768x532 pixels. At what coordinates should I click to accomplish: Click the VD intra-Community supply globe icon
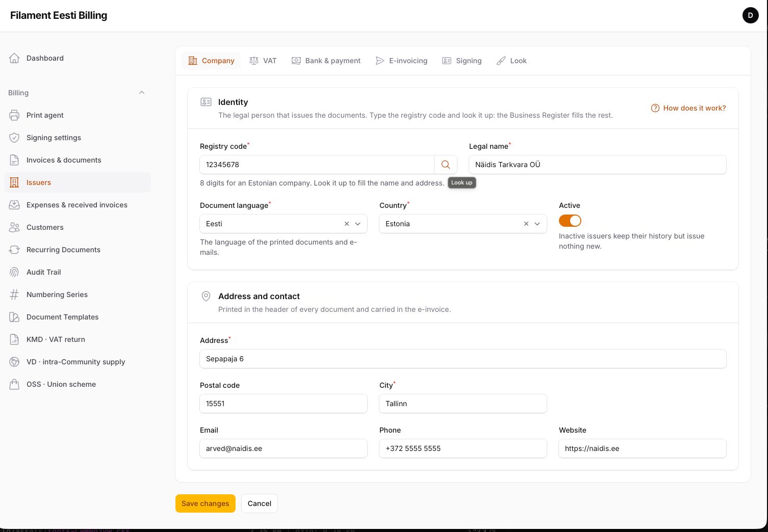(x=14, y=362)
